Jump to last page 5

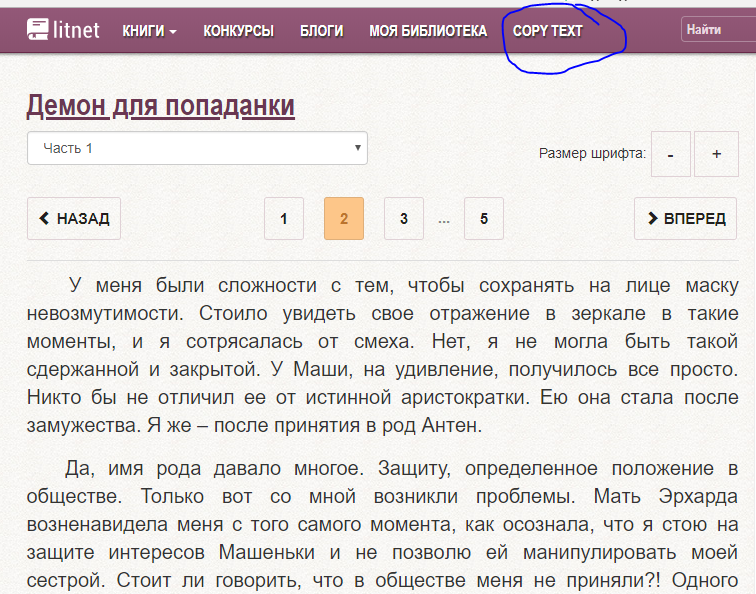[x=484, y=219]
